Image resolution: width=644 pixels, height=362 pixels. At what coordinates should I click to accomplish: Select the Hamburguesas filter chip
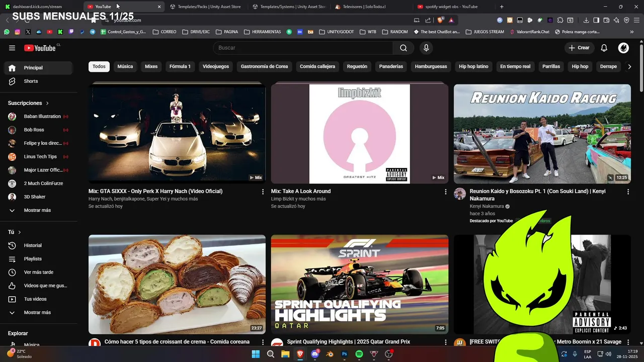pos(431,66)
